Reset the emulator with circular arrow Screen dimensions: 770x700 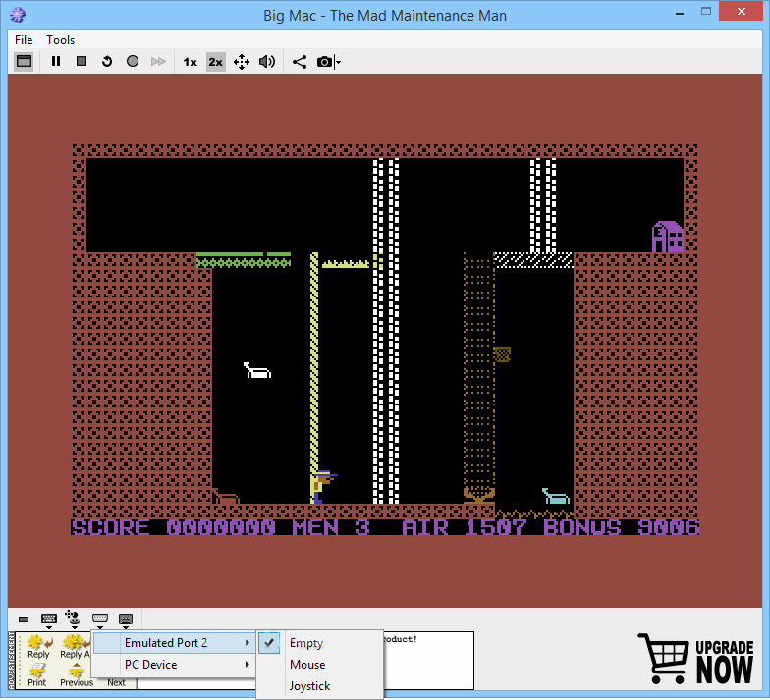click(x=107, y=61)
